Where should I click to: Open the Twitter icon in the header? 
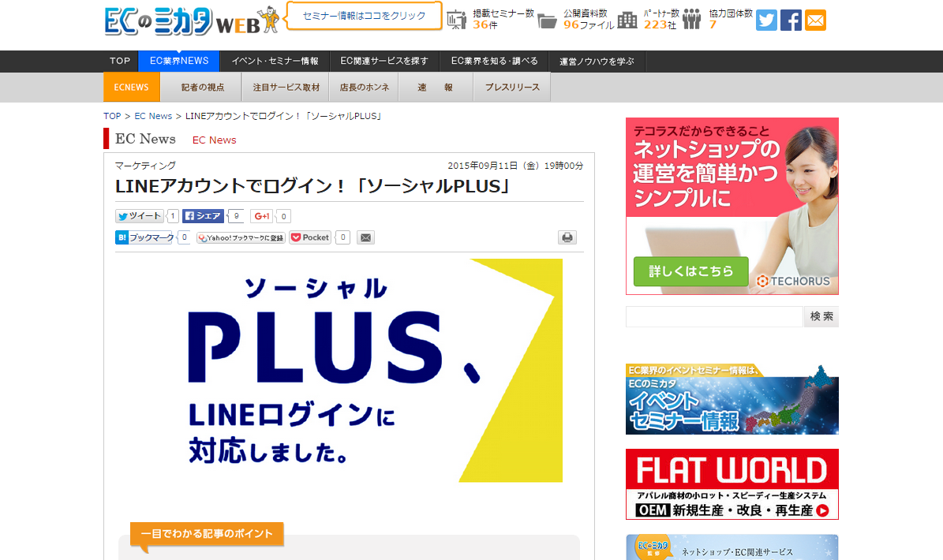click(766, 21)
